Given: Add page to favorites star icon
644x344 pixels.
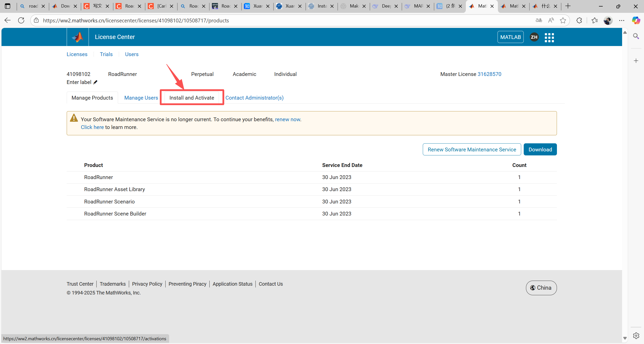Looking at the screenshot, I should [563, 20].
